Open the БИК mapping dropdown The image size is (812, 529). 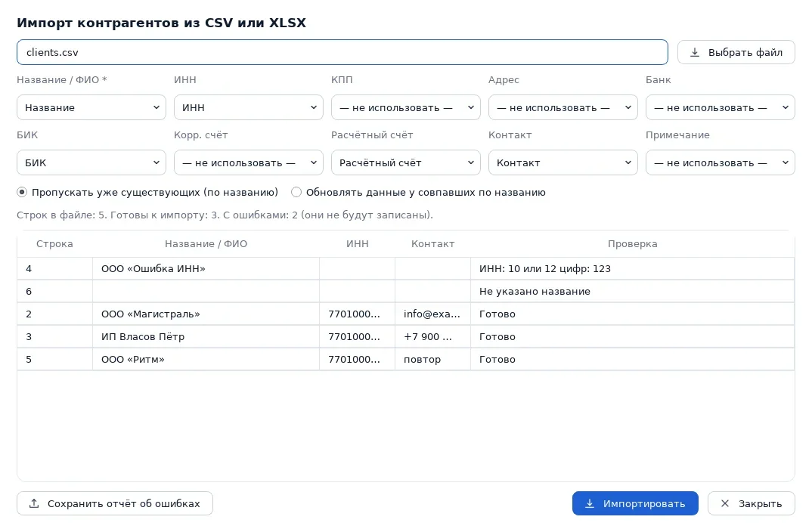[91, 162]
